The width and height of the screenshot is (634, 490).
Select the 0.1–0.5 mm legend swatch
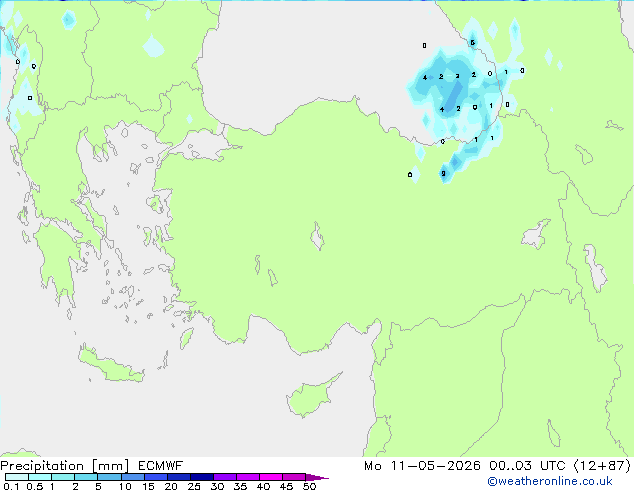[x=17, y=477]
